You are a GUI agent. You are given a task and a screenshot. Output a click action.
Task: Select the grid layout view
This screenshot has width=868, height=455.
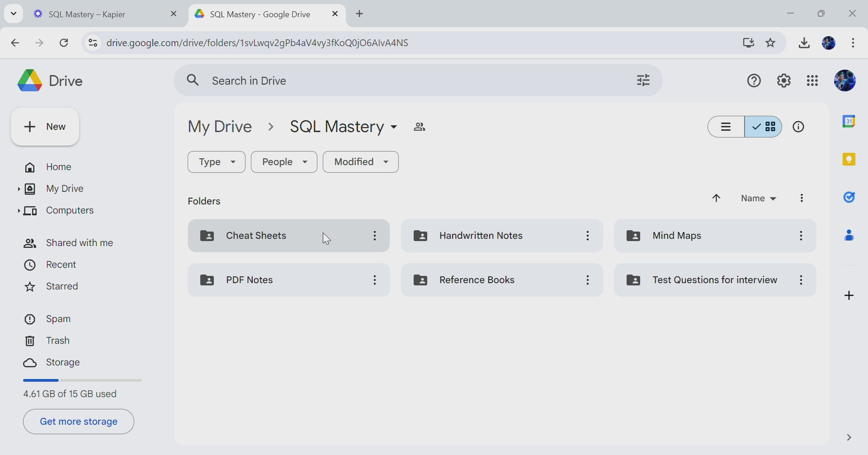764,127
